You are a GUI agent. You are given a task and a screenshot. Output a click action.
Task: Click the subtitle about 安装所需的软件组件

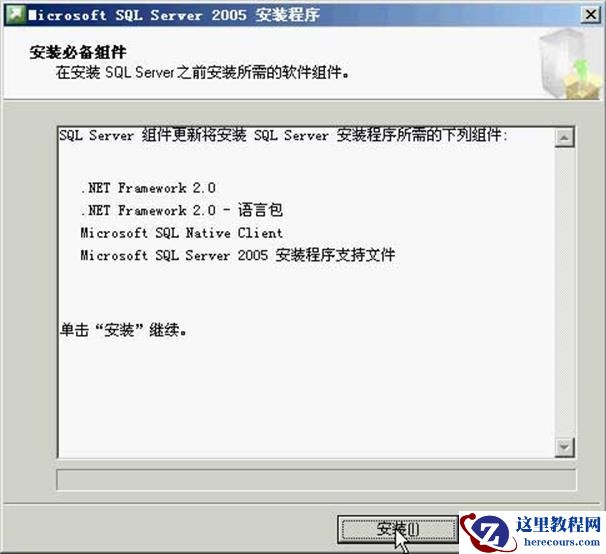point(202,72)
